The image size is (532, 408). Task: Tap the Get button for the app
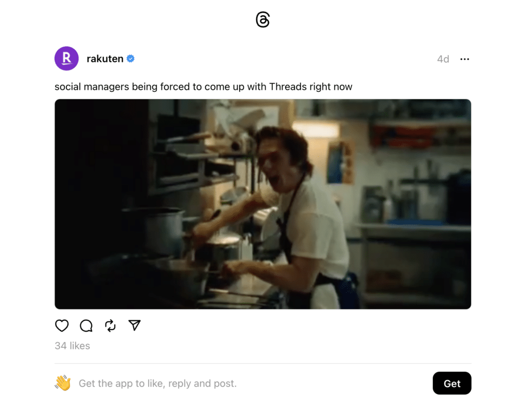click(x=451, y=383)
